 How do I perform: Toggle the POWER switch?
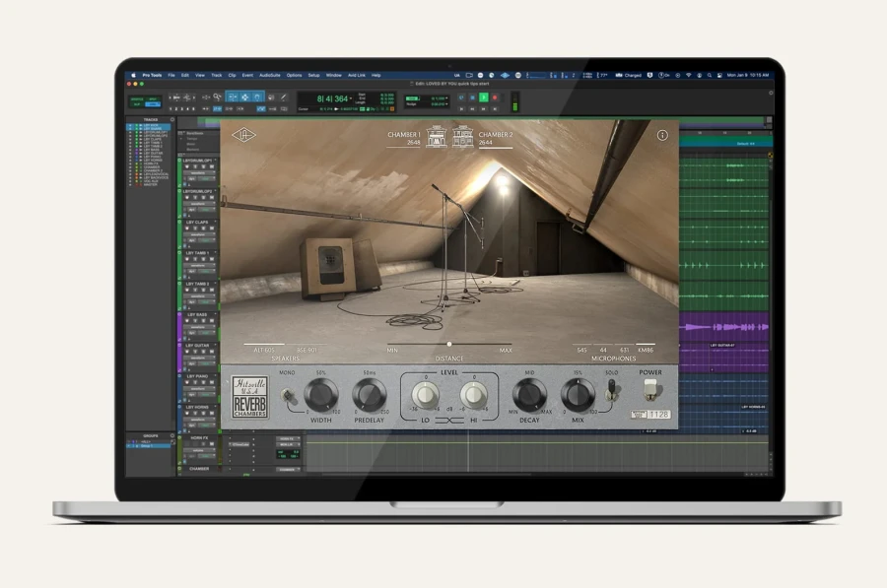click(650, 389)
